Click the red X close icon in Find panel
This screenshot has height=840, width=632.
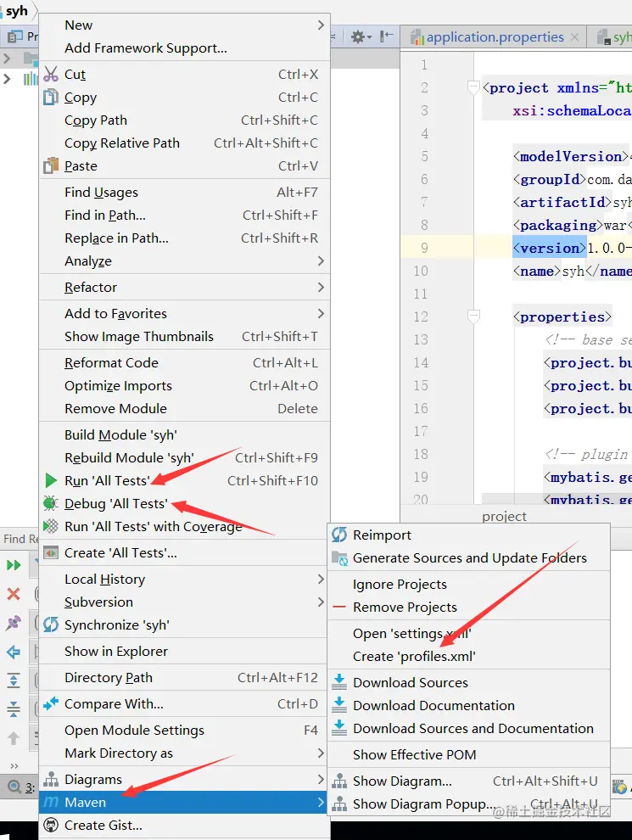coord(14,594)
